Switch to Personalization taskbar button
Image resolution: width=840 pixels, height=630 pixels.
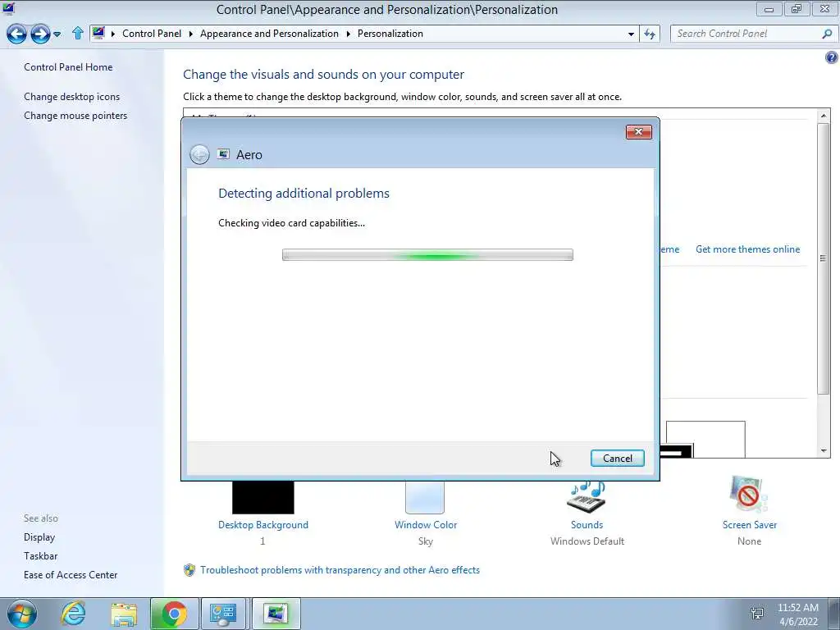[x=276, y=614]
